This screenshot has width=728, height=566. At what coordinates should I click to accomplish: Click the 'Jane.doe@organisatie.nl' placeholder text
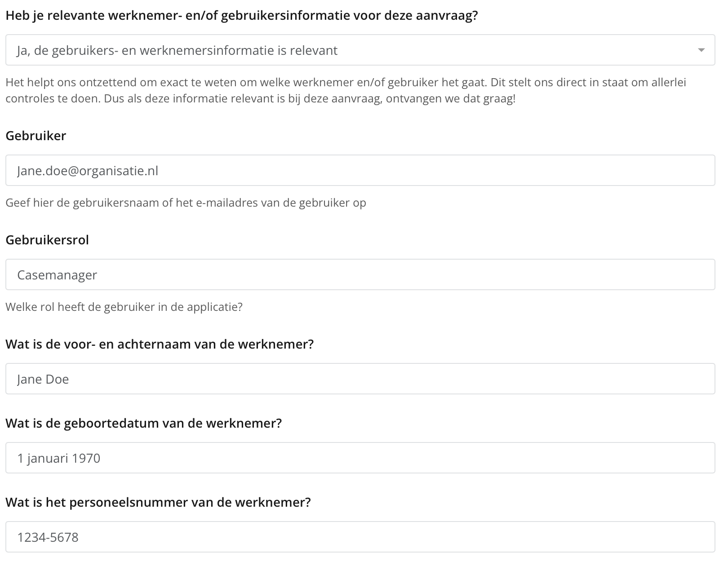pos(88,171)
